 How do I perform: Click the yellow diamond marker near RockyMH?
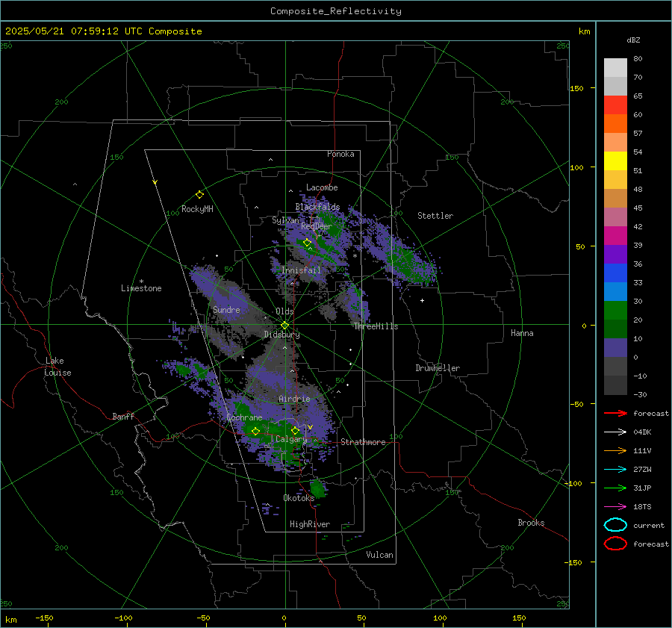point(199,195)
